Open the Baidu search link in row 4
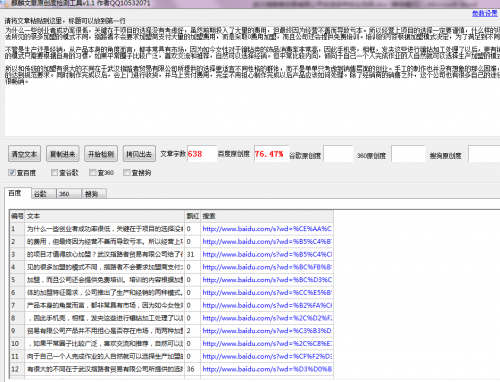The width and height of the screenshot is (500, 382). click(x=267, y=267)
